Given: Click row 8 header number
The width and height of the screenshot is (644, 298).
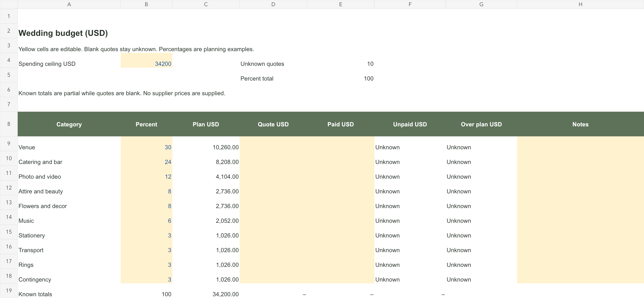Looking at the screenshot, I should 9,124.
